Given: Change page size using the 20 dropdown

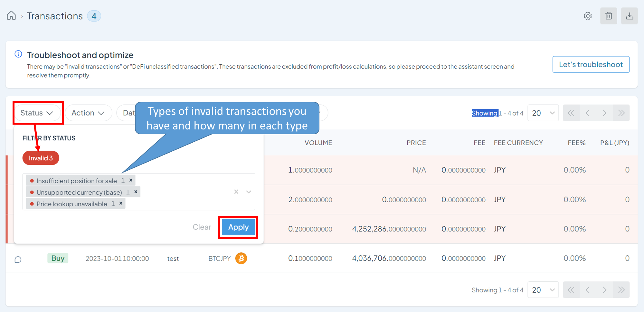Looking at the screenshot, I should pyautogui.click(x=543, y=113).
